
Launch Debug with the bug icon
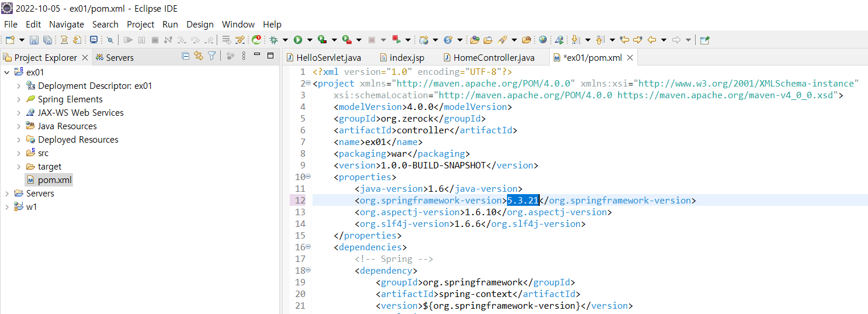(x=273, y=40)
